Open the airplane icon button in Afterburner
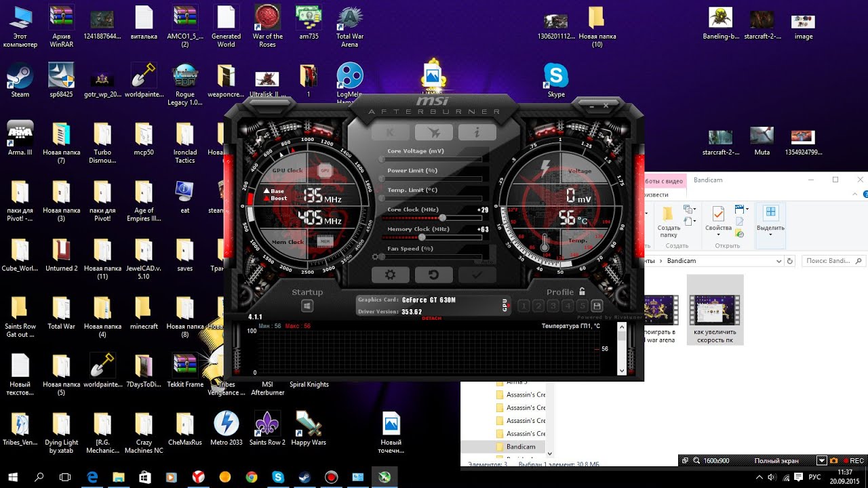The image size is (868, 488). [433, 132]
